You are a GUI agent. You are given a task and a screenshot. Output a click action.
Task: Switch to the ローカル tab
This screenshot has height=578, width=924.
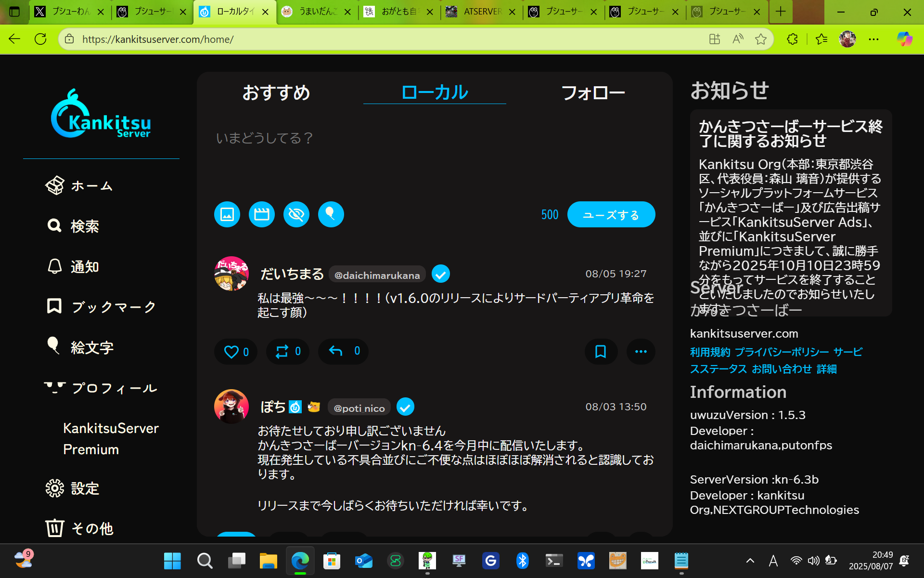coord(435,92)
